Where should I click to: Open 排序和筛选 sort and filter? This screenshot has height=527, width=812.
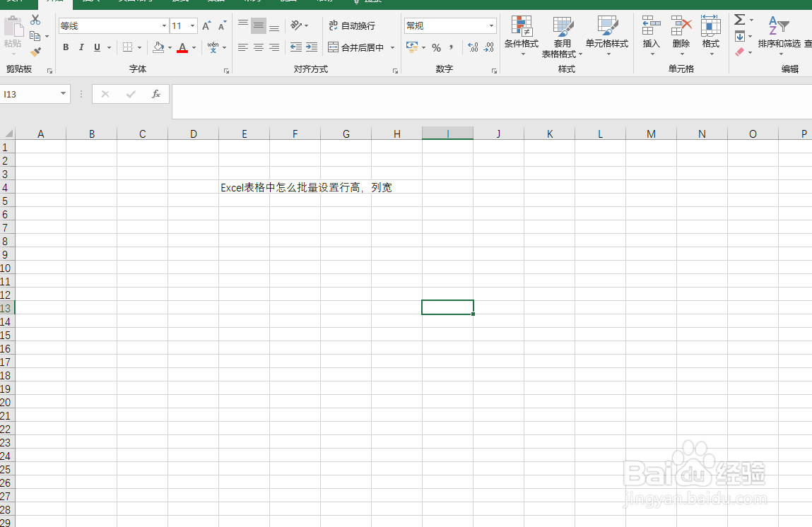[779, 35]
